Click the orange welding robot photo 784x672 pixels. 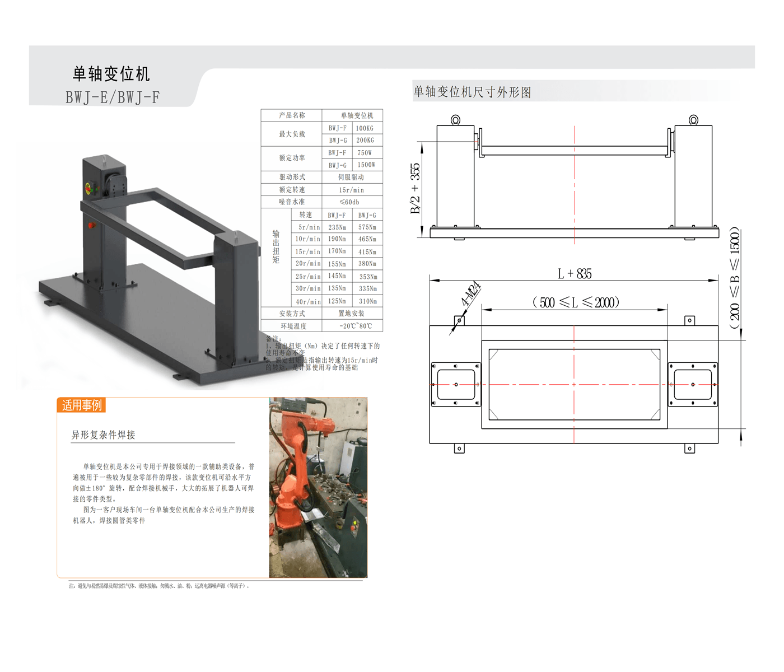click(x=318, y=487)
